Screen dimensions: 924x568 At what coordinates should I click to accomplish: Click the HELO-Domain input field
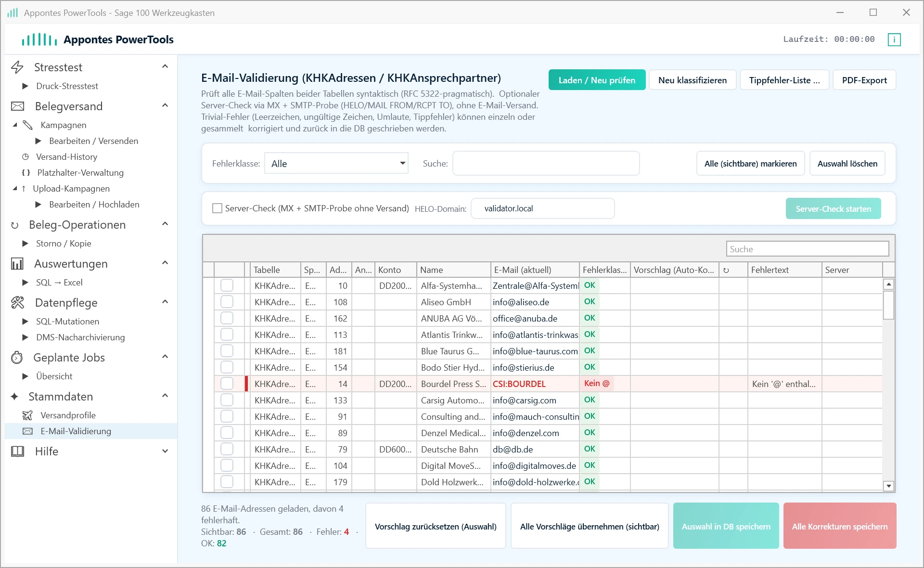click(542, 208)
